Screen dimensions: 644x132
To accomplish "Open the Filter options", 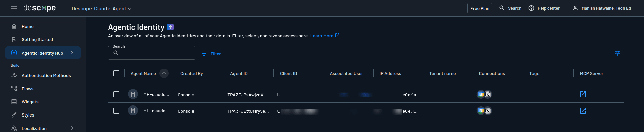I will (x=211, y=54).
